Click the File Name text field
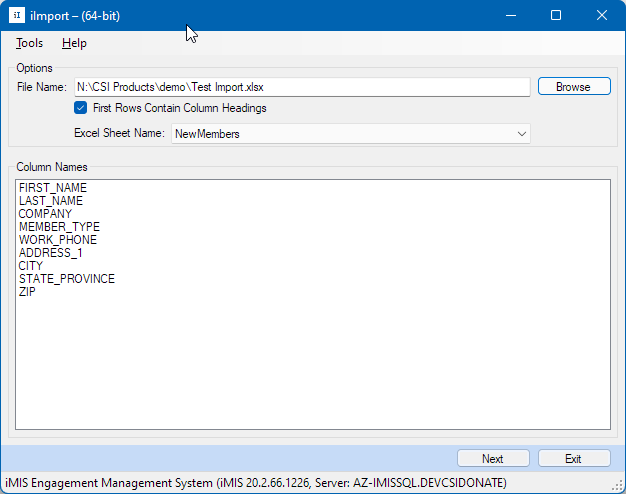The height and width of the screenshot is (494, 626). [300, 87]
